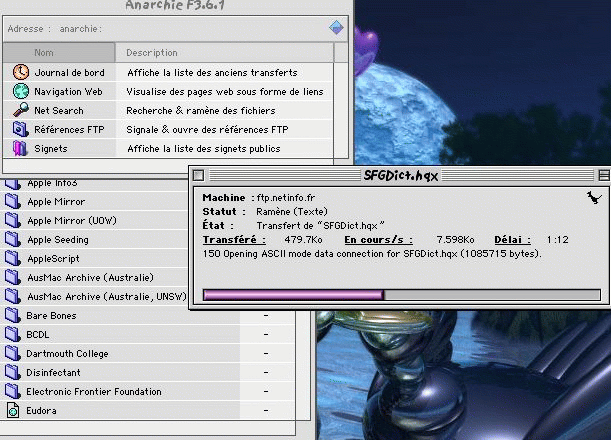Click the SFGDict.hqx window close box

[x=198, y=175]
